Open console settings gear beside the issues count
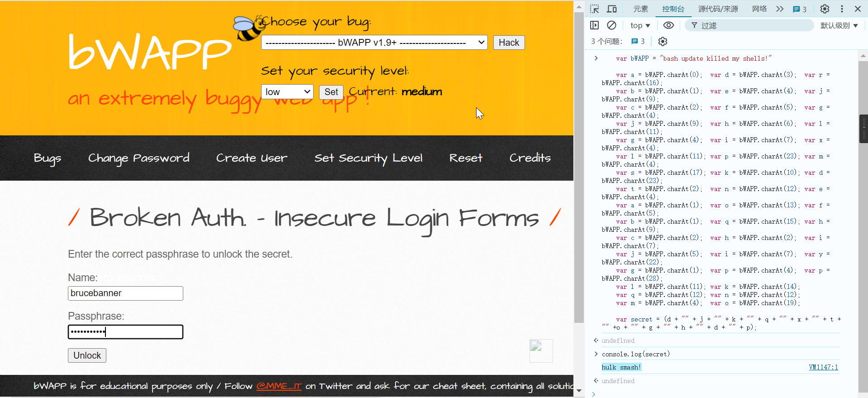 click(x=663, y=42)
